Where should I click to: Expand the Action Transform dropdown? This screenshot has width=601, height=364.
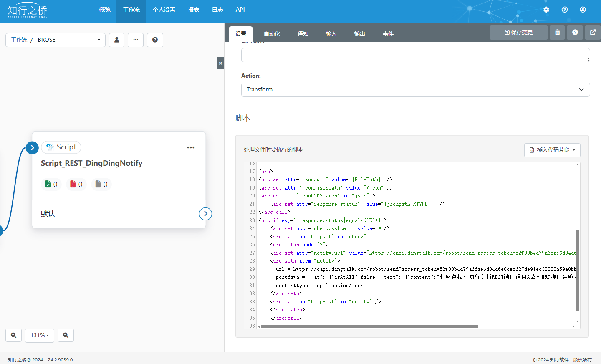415,90
